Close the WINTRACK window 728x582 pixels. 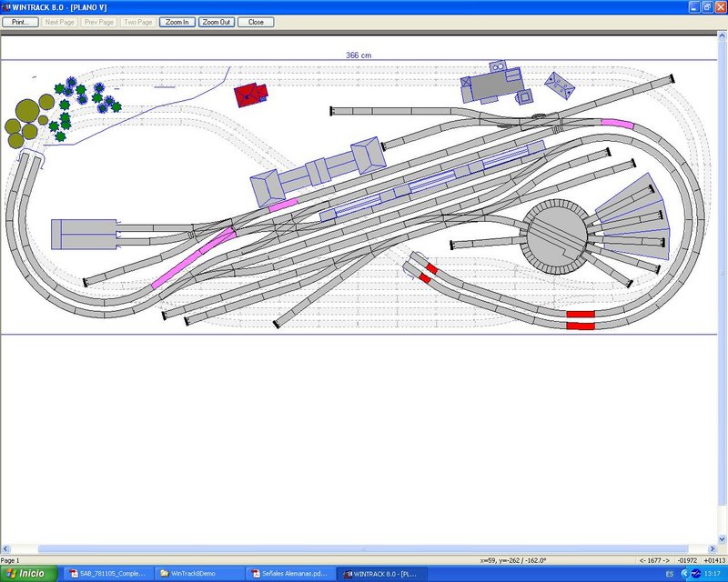point(721,7)
